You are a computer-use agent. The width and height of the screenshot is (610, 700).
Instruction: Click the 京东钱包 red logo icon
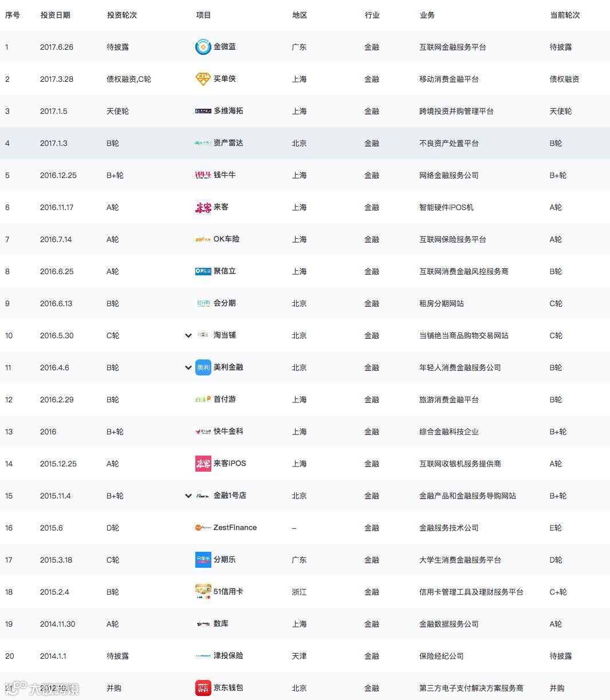[x=203, y=688]
